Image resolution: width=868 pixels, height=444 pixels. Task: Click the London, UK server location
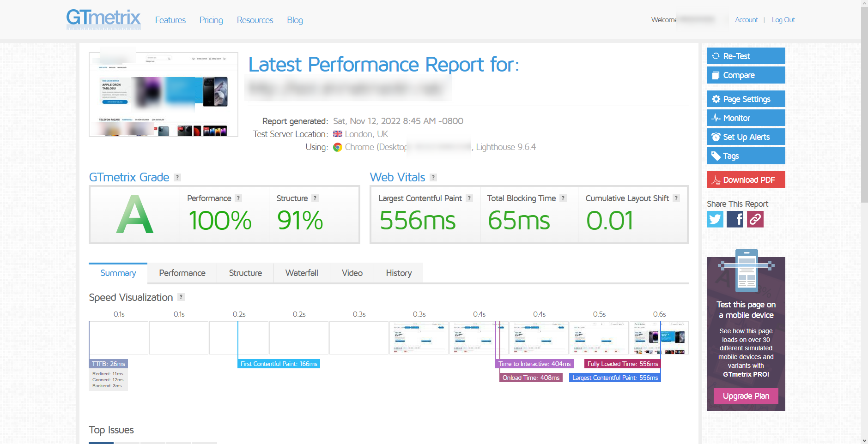coord(366,134)
